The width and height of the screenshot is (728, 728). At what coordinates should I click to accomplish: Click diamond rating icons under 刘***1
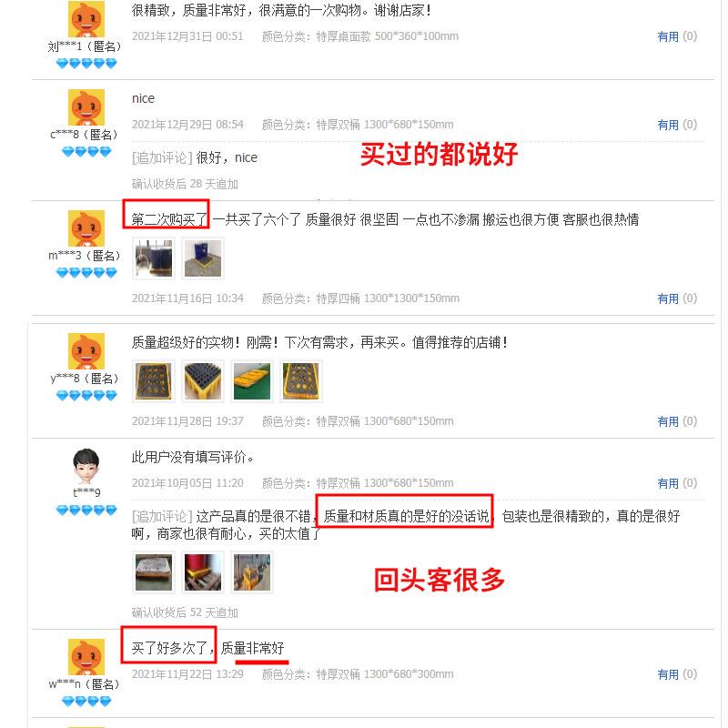[x=86, y=63]
